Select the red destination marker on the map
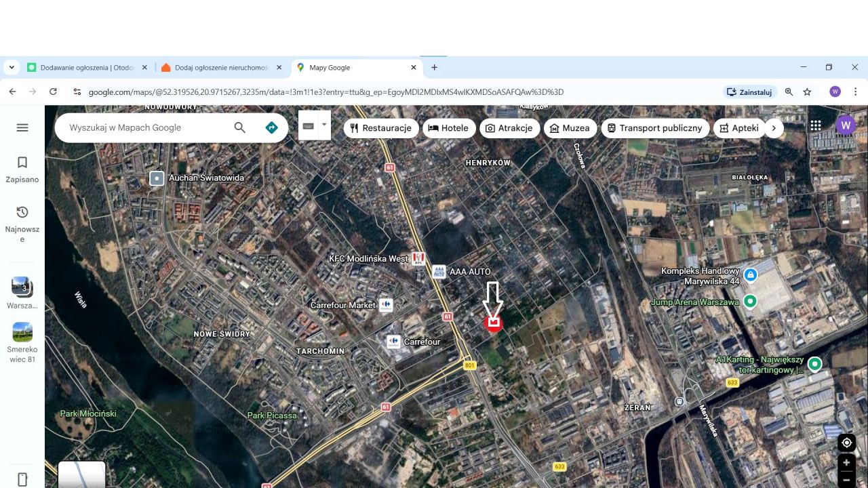The width and height of the screenshot is (868, 488). coord(494,323)
